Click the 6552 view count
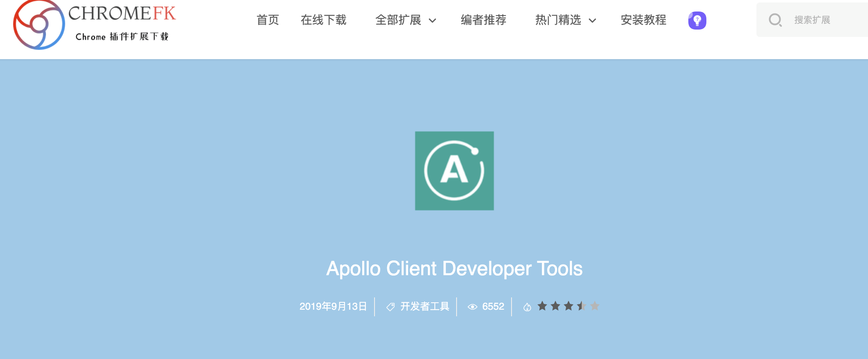The width and height of the screenshot is (868, 359). 493,306
